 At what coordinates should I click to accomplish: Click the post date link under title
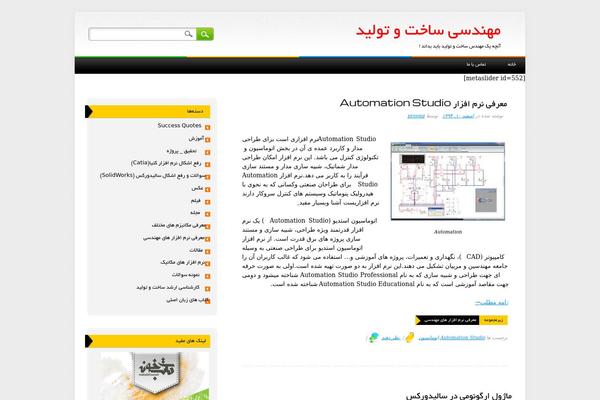pos(458,116)
